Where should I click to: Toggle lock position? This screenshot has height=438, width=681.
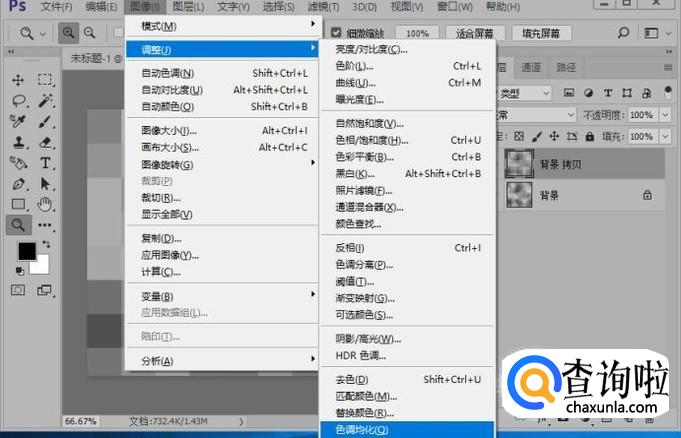pos(554,136)
